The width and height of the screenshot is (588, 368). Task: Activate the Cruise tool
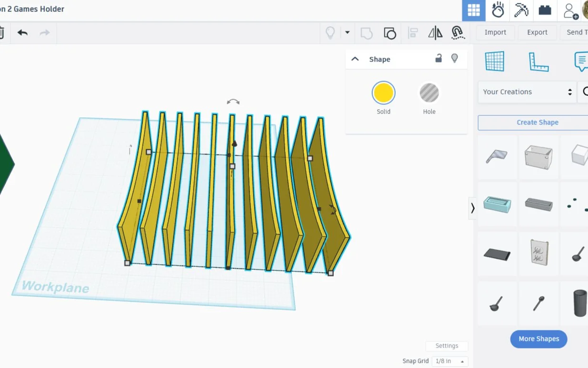(458, 32)
